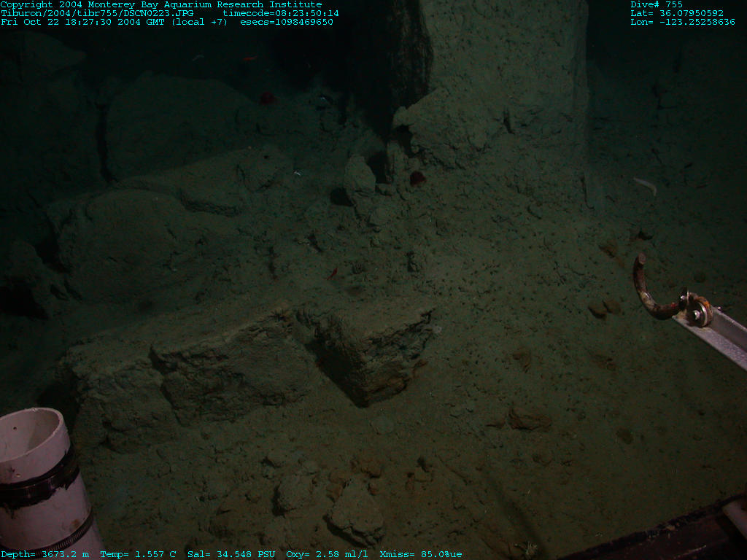
Task: Click the timecode 08:23:50:14 readout
Action: (281, 13)
